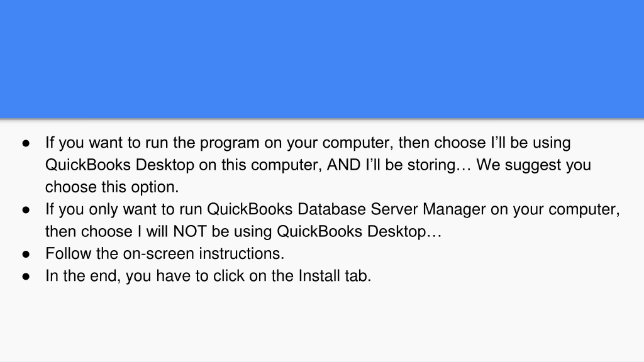Click the bullet before 'In the end'
Viewport: 644px width, 362px height.
click(x=26, y=277)
